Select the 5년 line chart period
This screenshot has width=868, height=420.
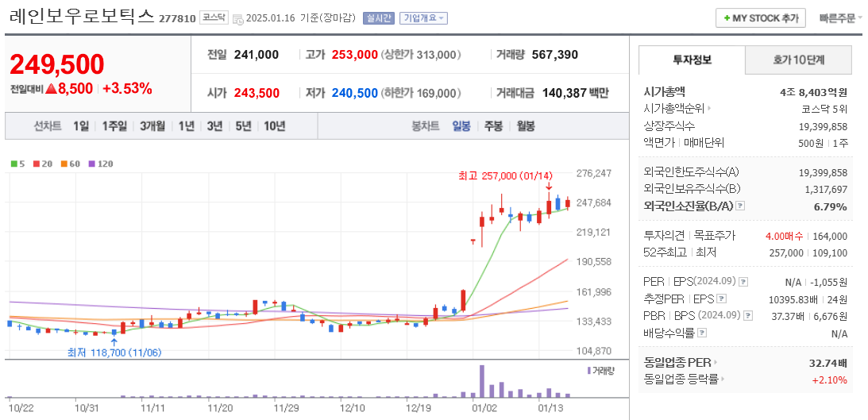click(243, 126)
